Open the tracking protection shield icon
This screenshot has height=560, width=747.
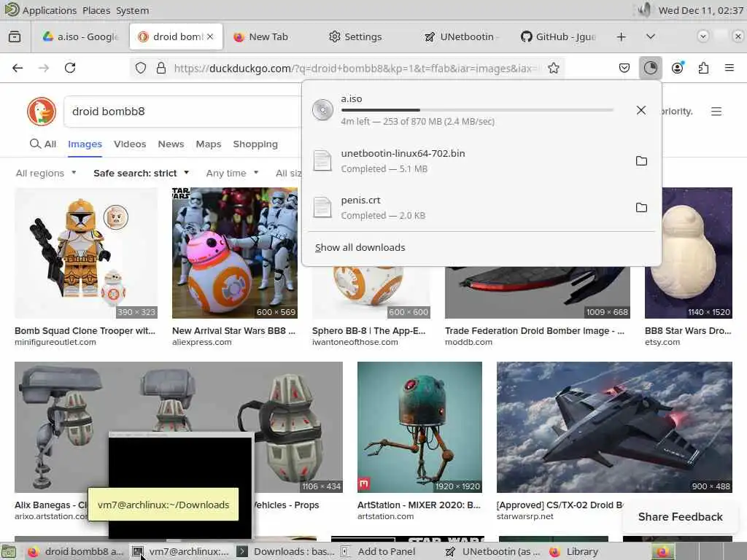click(x=141, y=68)
